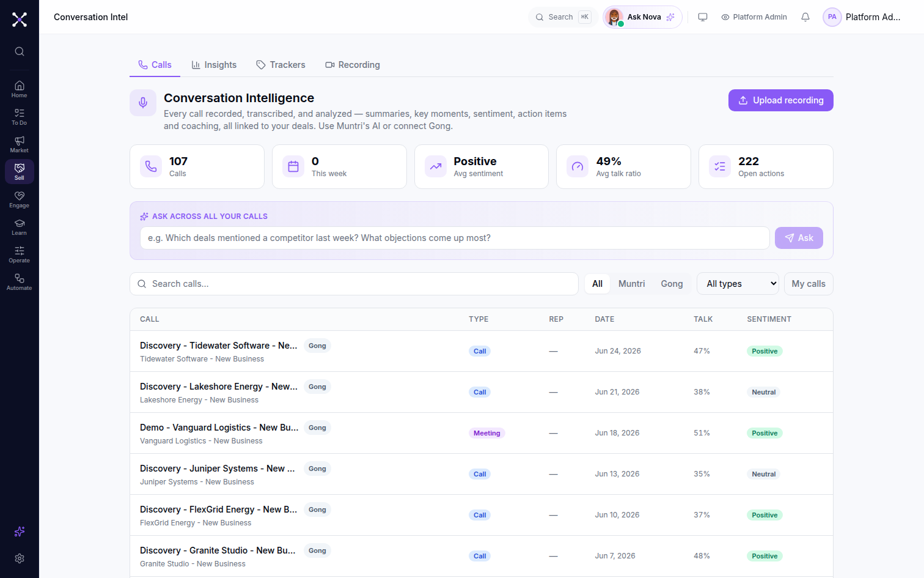Open the Platform Admin role switcher
This screenshot has height=578, width=924.
tap(754, 17)
